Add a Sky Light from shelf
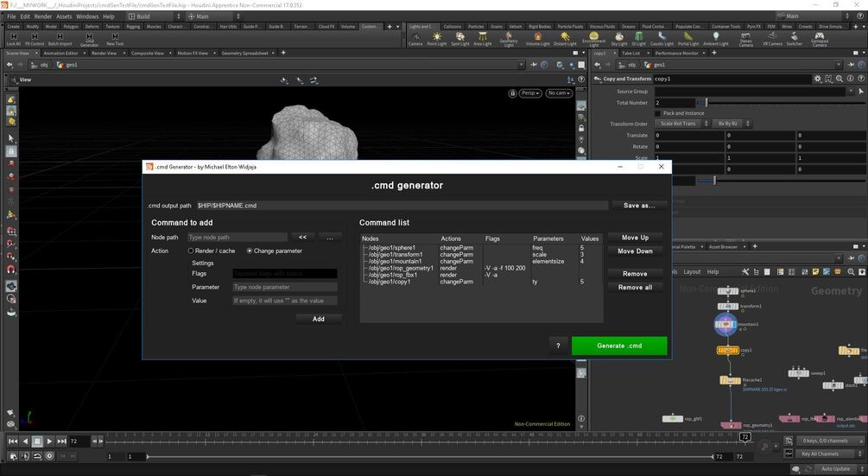The image size is (868, 476). (619, 39)
